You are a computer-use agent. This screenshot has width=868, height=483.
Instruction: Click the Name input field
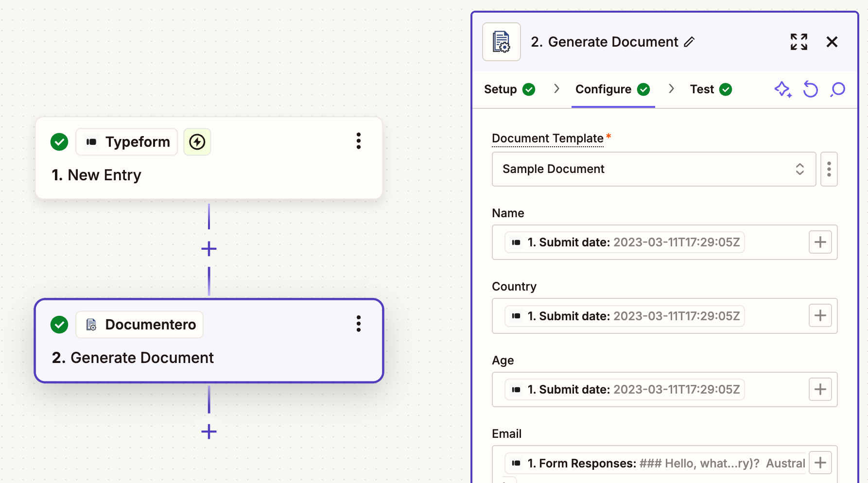664,242
